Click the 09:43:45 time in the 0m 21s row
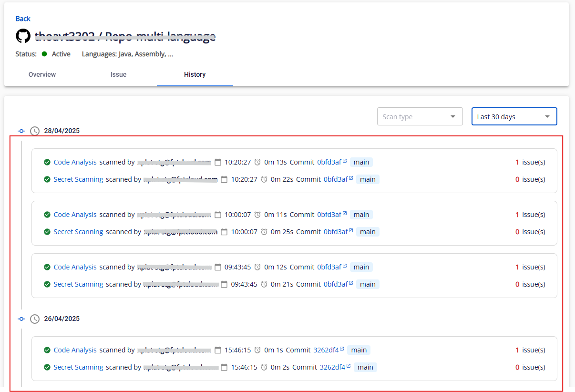 [x=244, y=284]
